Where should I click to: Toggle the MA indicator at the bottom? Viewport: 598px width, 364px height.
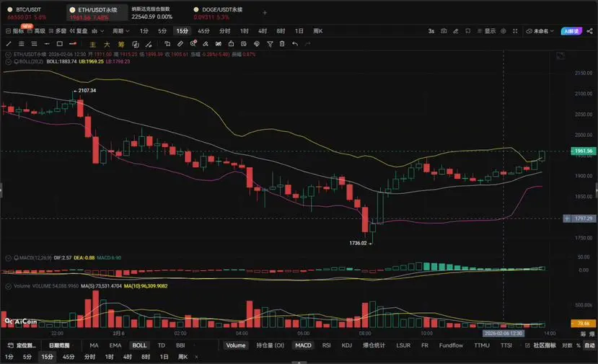click(x=94, y=345)
